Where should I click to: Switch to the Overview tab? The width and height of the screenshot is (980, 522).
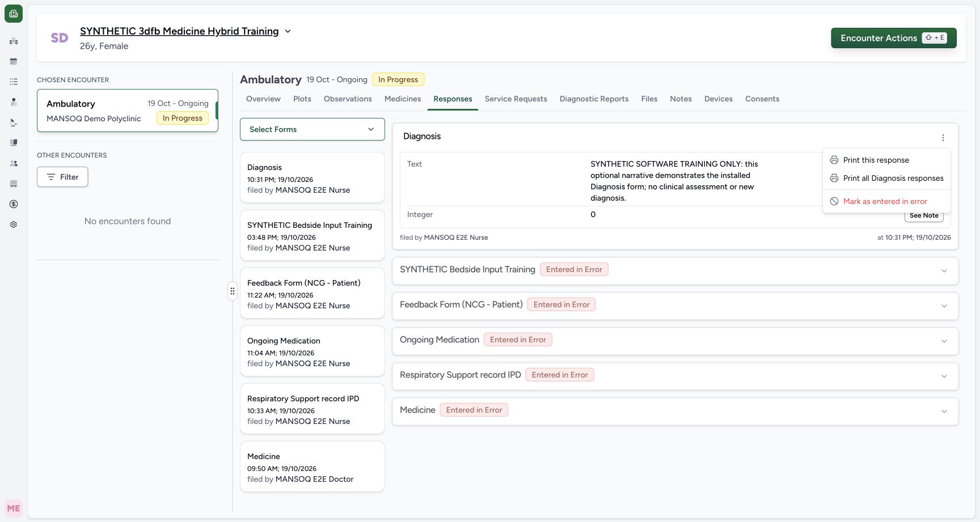[x=263, y=99]
